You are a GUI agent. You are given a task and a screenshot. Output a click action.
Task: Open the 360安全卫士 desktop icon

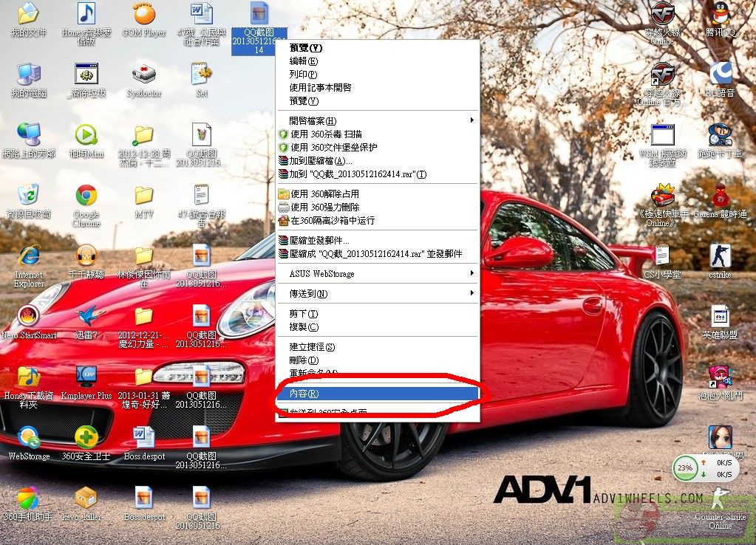pos(86,437)
